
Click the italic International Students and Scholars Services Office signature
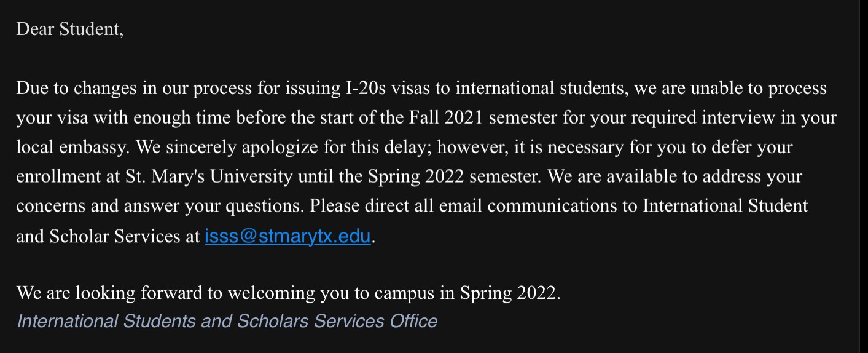point(227,321)
